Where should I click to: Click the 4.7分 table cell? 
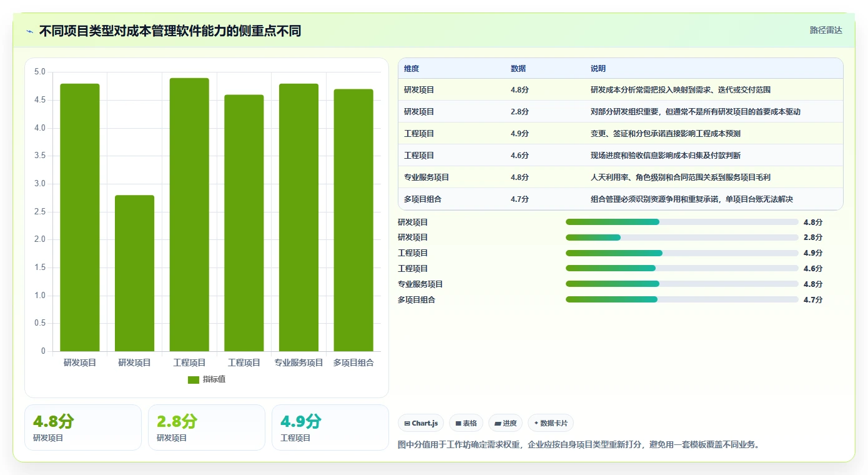point(520,199)
